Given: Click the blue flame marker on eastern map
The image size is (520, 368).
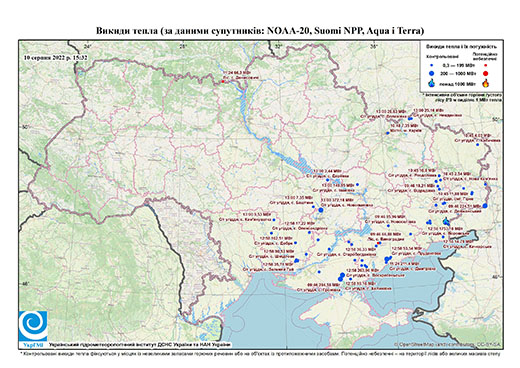Looking at the screenshot, I should point(446,221).
